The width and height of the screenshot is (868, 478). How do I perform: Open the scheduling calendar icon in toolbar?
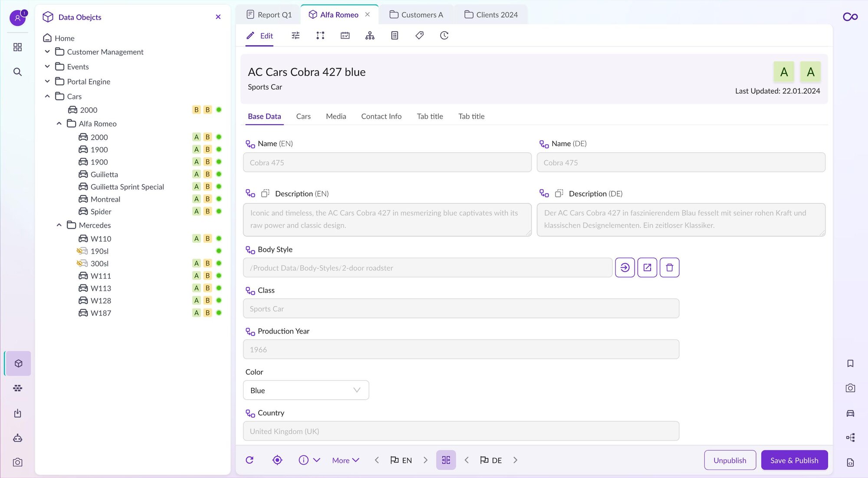pyautogui.click(x=345, y=36)
